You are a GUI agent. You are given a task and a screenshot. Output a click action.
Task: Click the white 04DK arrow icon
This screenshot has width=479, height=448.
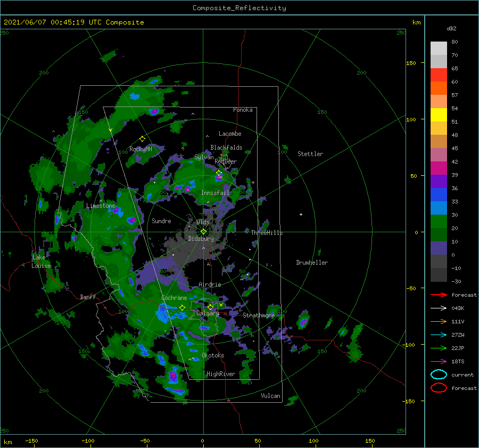click(x=439, y=308)
